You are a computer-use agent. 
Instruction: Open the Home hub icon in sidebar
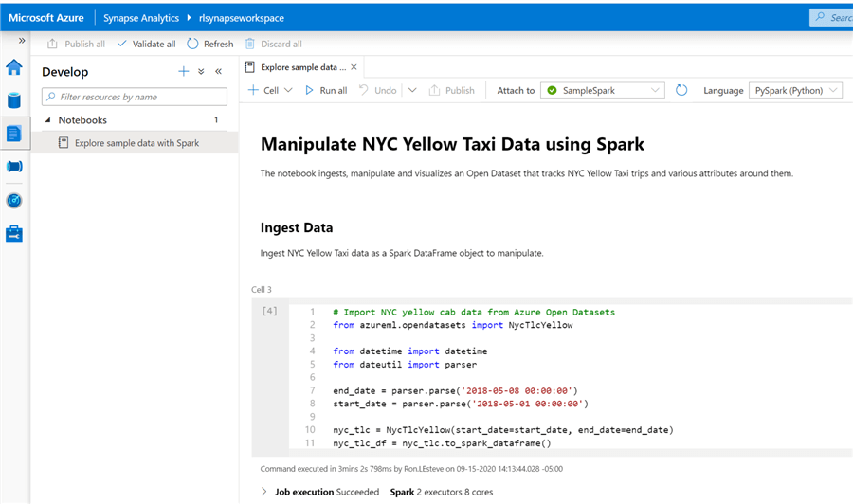click(14, 67)
